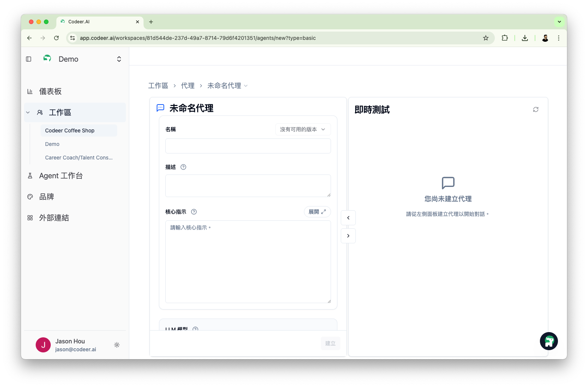Click the 描述 help question icon
This screenshot has height=387, width=588.
183,167
